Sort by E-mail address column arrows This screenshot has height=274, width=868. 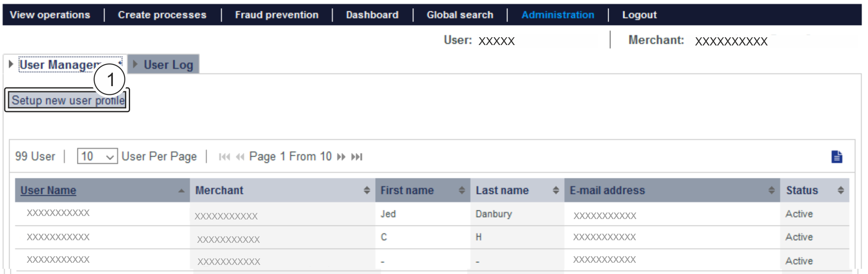(x=771, y=190)
